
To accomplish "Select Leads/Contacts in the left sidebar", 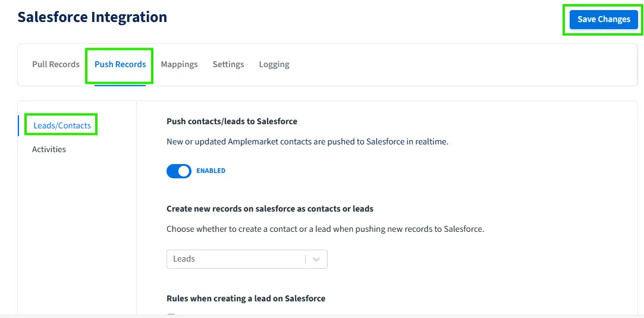I will (x=62, y=125).
